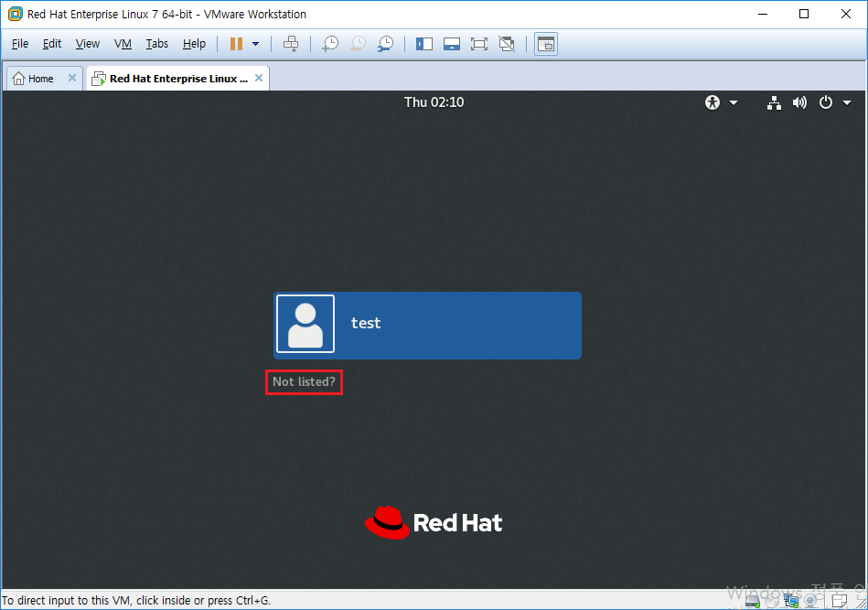Enter full screen mode icon
The width and height of the screenshot is (868, 610).
point(479,44)
